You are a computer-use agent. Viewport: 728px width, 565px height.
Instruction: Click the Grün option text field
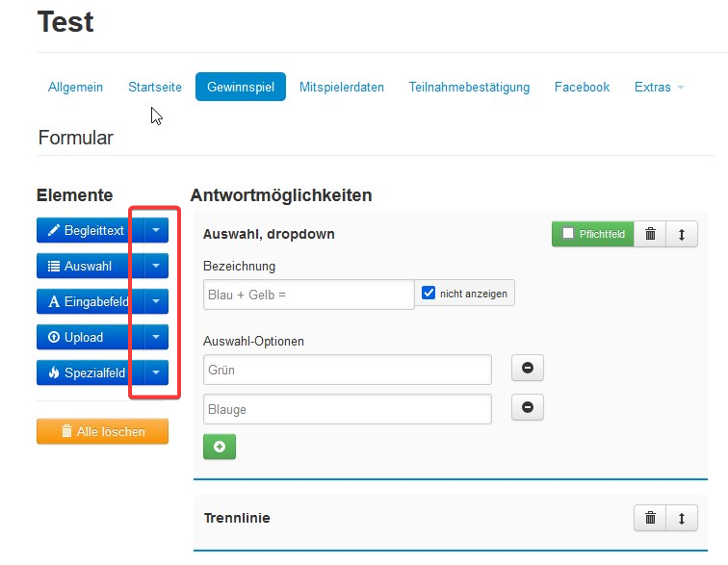(347, 370)
